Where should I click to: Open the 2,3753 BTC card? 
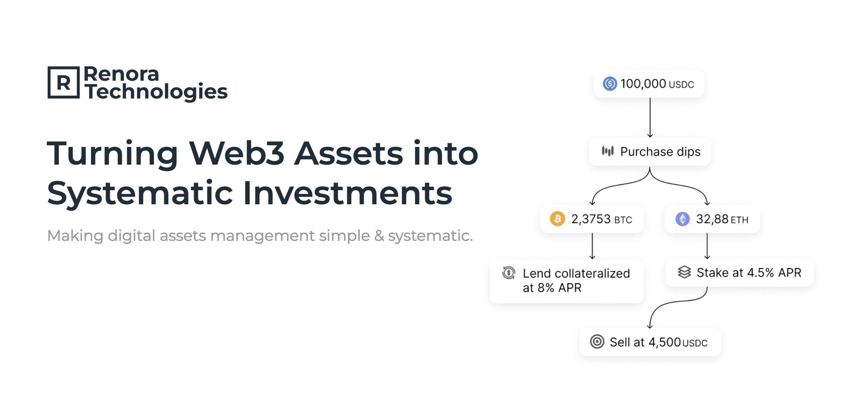tap(592, 219)
